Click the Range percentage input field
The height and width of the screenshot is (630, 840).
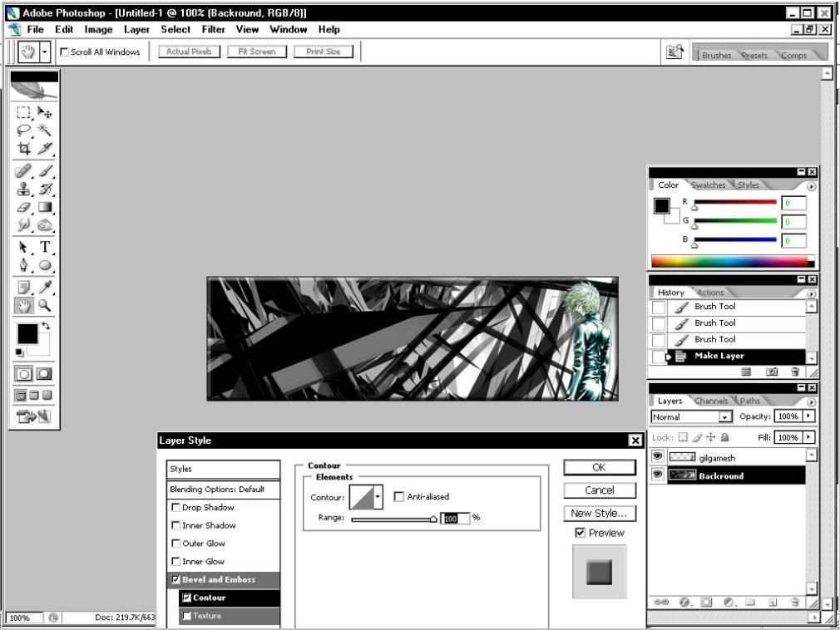pos(454,518)
